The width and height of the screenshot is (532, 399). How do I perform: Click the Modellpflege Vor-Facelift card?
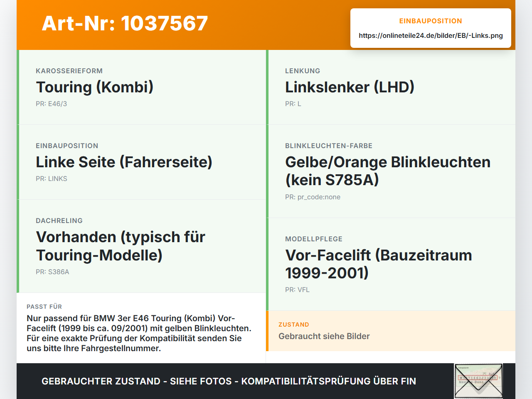(x=391, y=264)
